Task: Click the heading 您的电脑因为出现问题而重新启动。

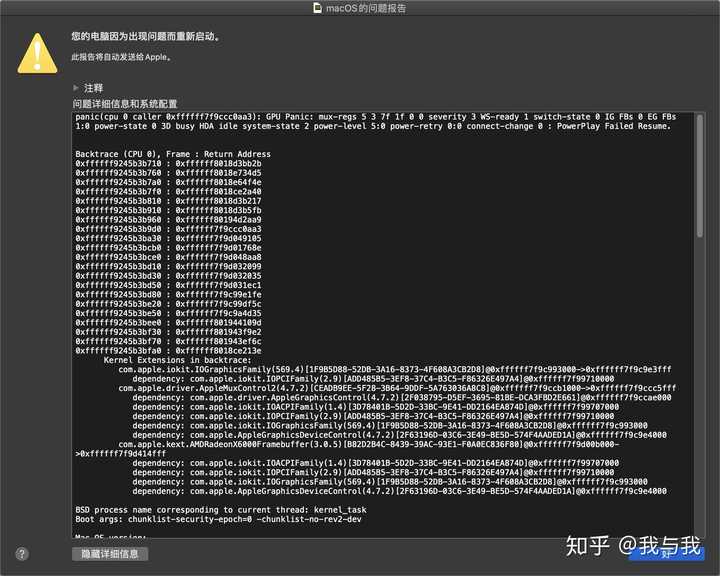Action: click(146, 36)
